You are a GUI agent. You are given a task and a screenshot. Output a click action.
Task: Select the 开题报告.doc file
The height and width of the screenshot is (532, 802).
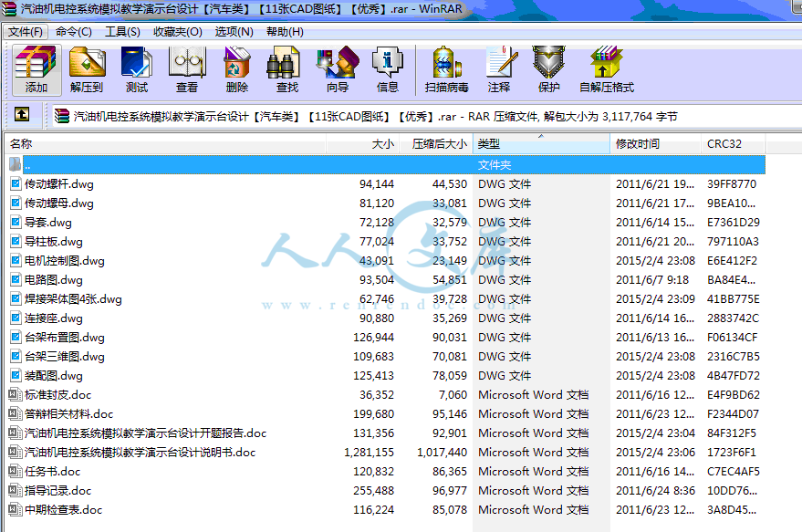click(x=146, y=433)
